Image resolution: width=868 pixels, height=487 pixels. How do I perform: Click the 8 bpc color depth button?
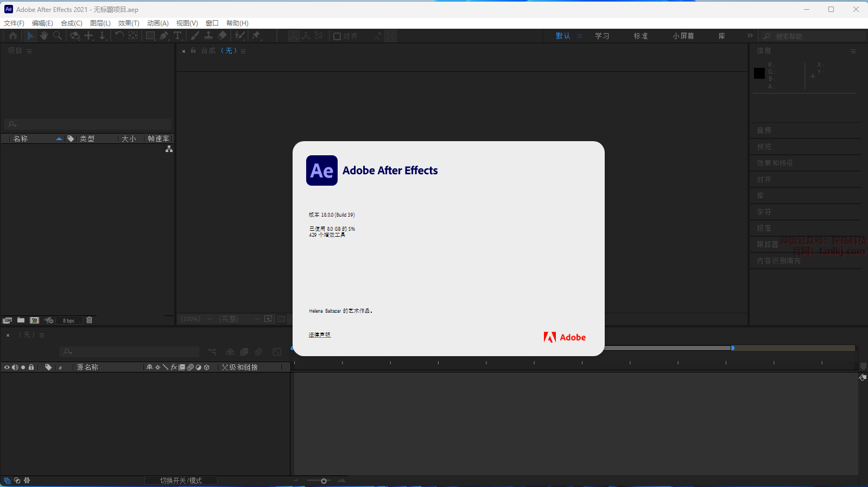tap(69, 321)
